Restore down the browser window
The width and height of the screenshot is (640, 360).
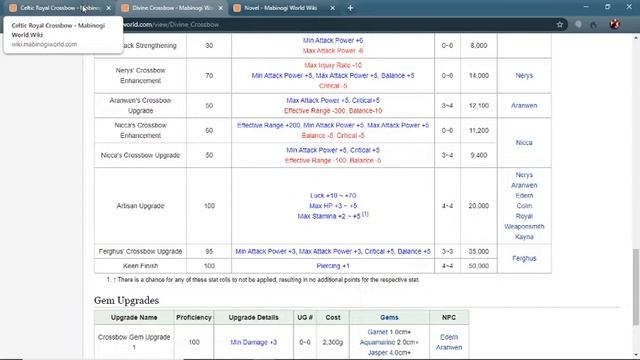tap(607, 7)
